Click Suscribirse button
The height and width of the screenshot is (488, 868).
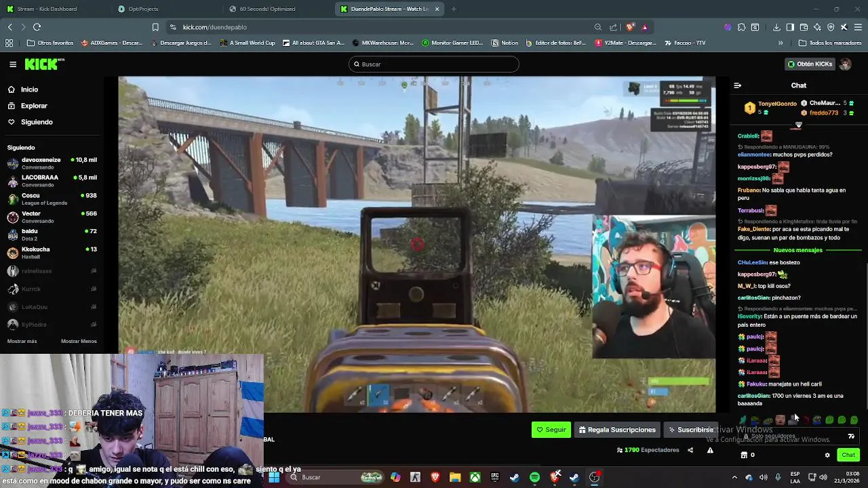pyautogui.click(x=690, y=430)
